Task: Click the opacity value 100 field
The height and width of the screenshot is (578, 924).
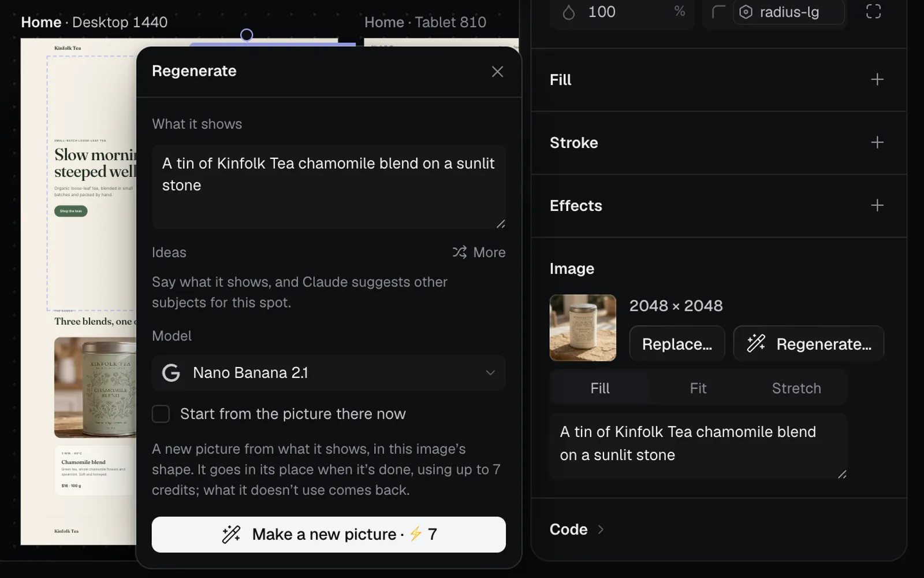Action: tap(621, 12)
